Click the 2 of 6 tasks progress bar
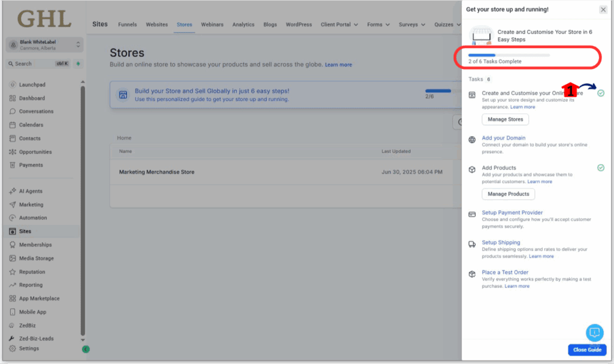The image size is (614, 364). point(508,55)
